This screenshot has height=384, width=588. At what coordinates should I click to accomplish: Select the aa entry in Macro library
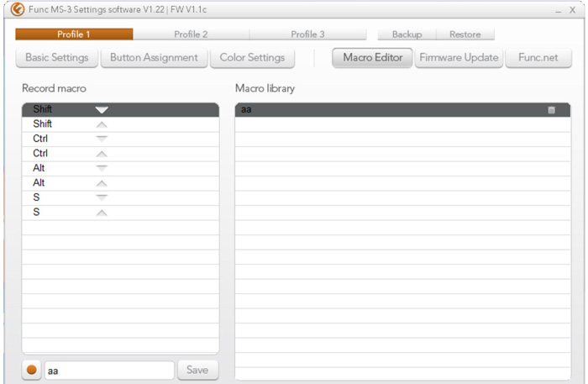pyautogui.click(x=386, y=110)
